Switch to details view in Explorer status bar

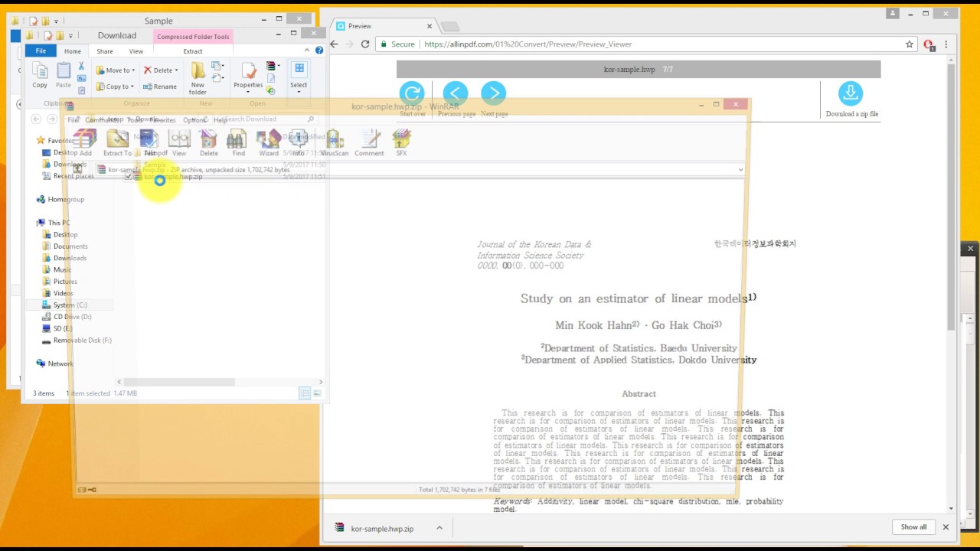point(305,393)
